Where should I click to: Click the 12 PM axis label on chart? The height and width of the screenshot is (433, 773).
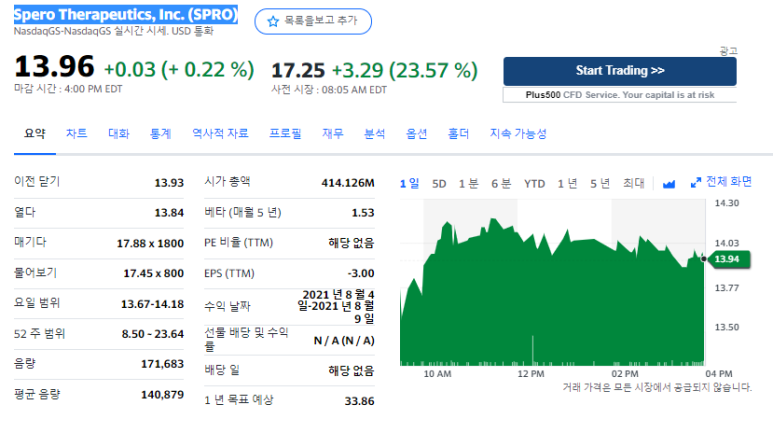531,374
